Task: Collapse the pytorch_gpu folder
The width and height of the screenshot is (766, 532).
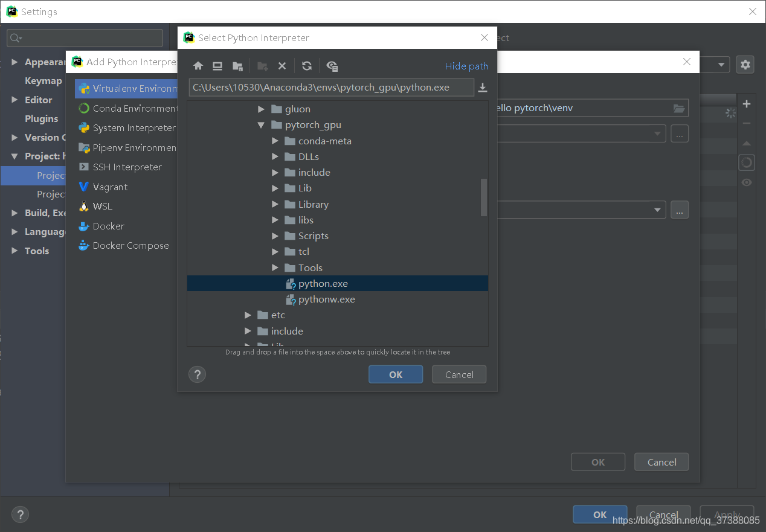Action: [x=262, y=125]
